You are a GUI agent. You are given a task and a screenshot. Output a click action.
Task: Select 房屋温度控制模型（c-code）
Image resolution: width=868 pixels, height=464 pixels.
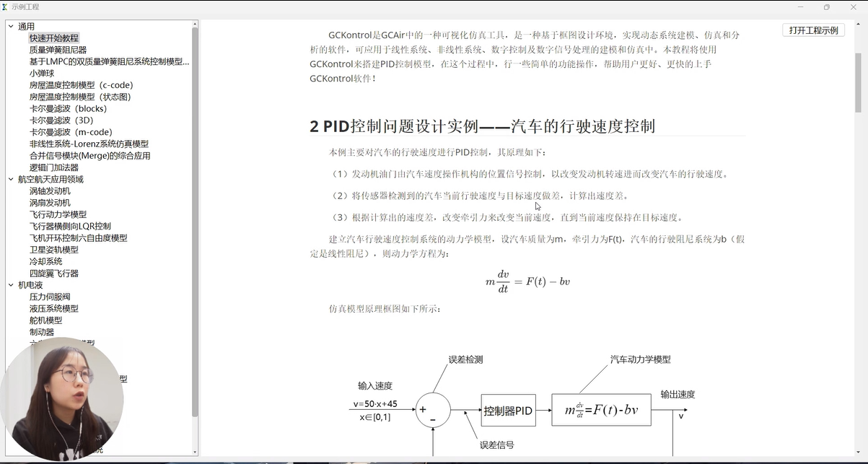pos(81,85)
